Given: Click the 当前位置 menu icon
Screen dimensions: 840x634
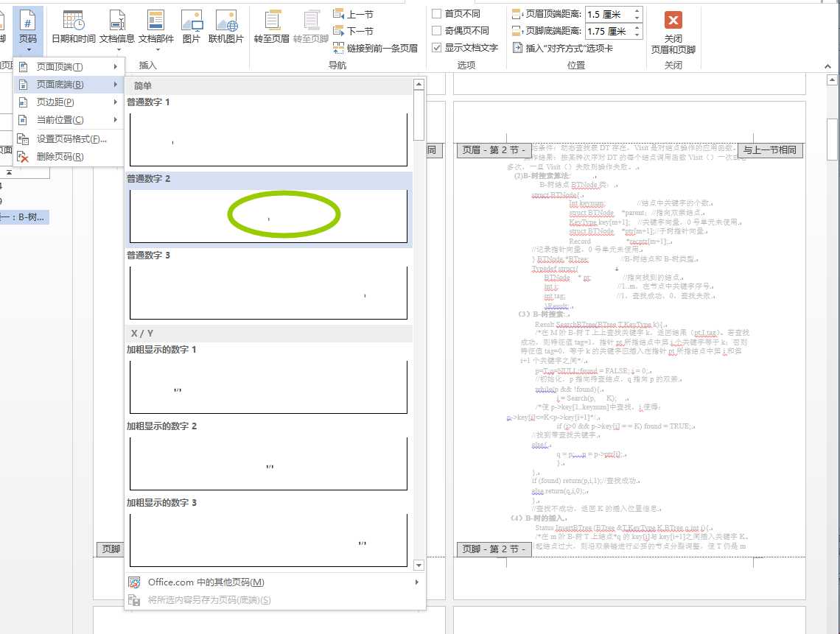Looking at the screenshot, I should [23, 120].
